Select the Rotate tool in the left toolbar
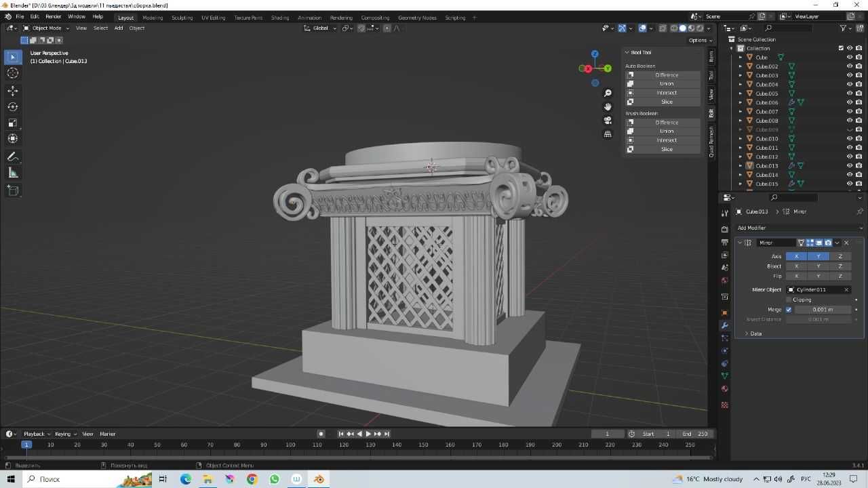This screenshot has width=868, height=488. 12,106
